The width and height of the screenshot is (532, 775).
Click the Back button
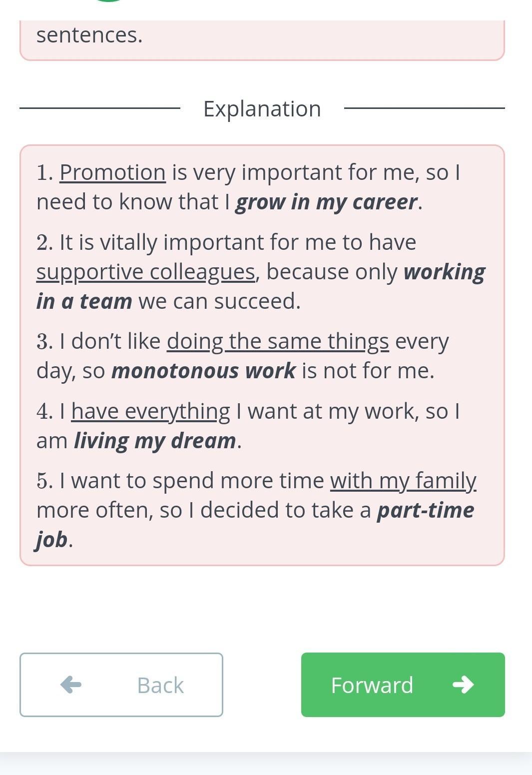[x=121, y=685]
